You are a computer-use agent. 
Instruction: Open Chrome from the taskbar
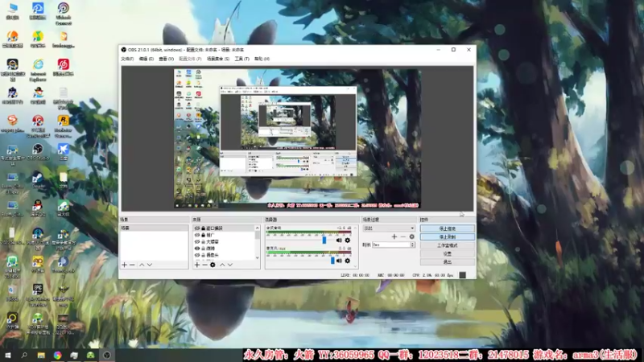57,356
